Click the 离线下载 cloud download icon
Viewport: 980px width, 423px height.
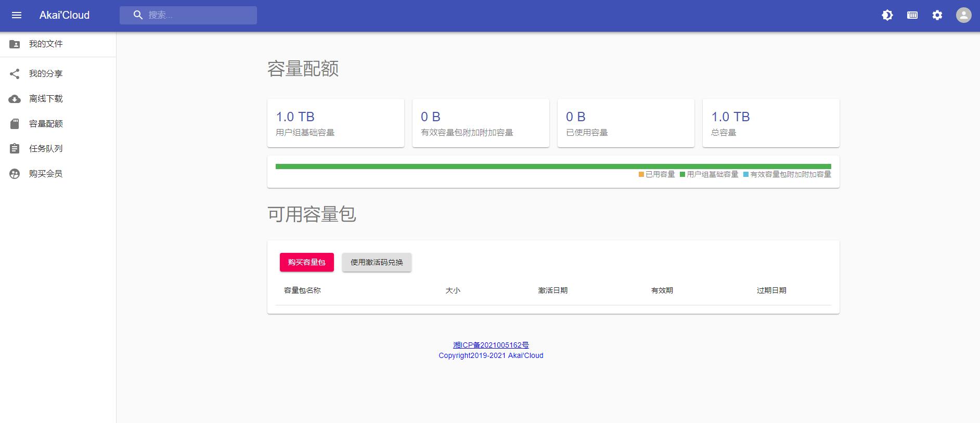[x=15, y=99]
